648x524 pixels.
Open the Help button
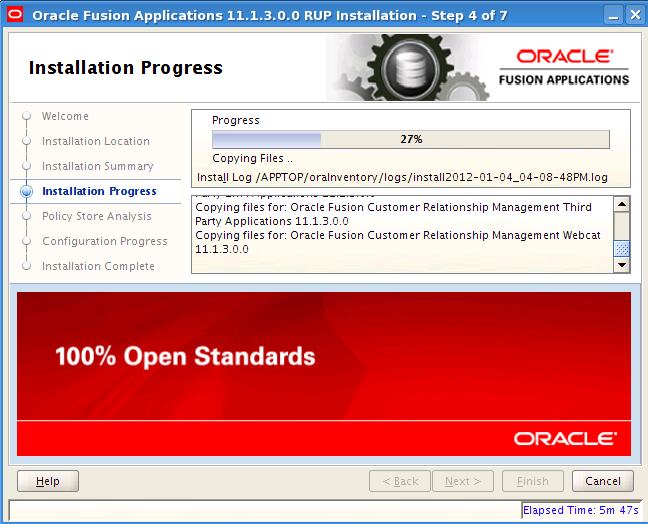48,481
